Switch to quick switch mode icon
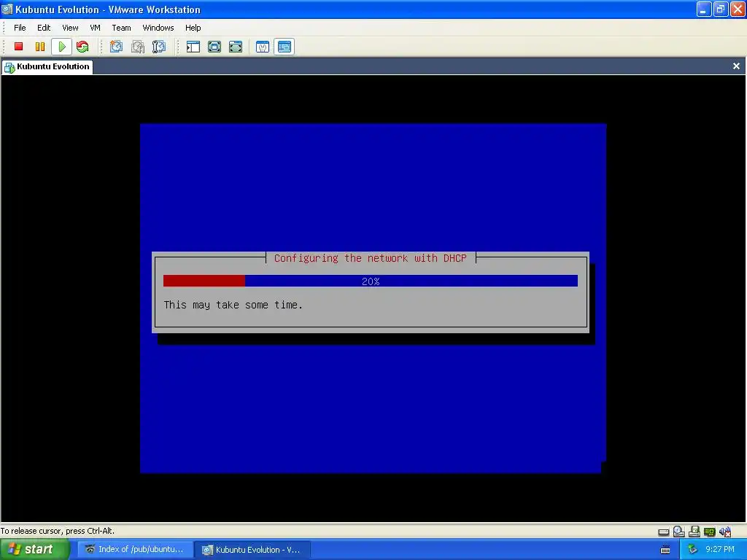This screenshot has width=747, height=560. pyautogui.click(x=214, y=46)
